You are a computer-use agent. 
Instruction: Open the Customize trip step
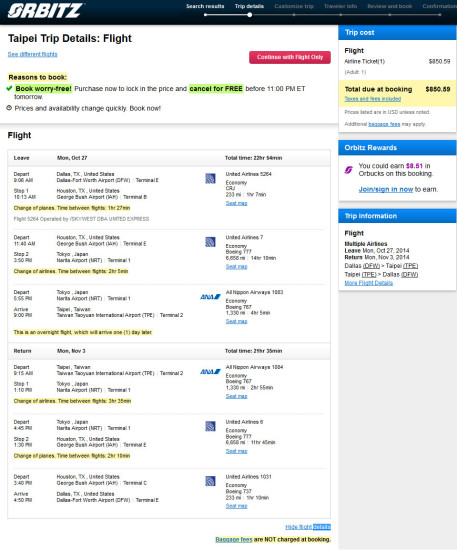pyautogui.click(x=294, y=6)
